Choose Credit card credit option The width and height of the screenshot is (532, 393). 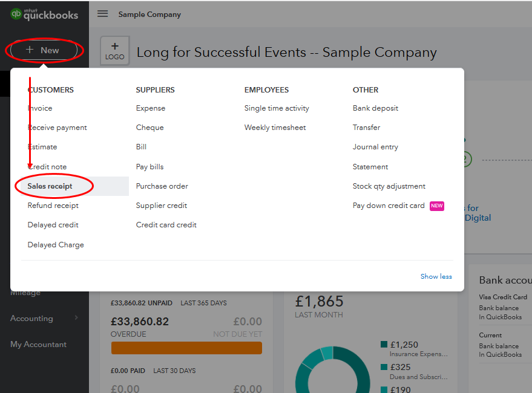[166, 225]
